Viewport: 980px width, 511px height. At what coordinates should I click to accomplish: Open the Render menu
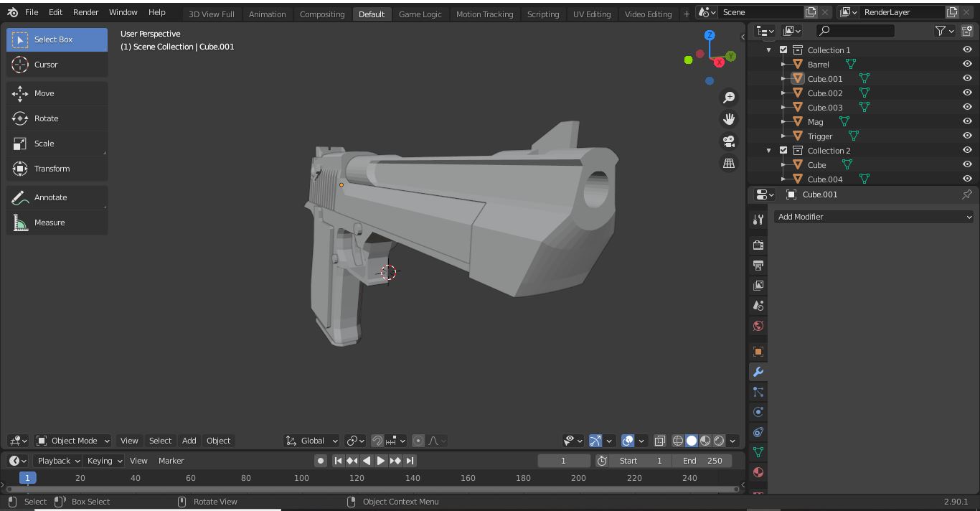coord(85,12)
